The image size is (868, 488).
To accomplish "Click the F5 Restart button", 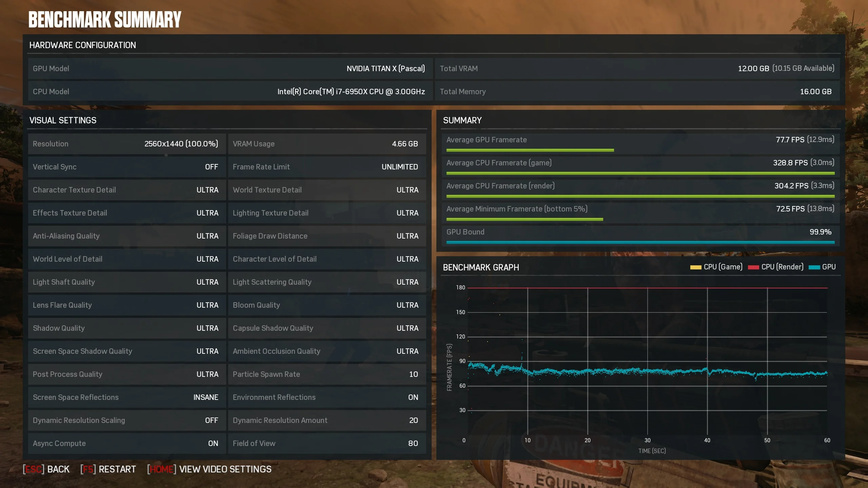I will 108,469.
